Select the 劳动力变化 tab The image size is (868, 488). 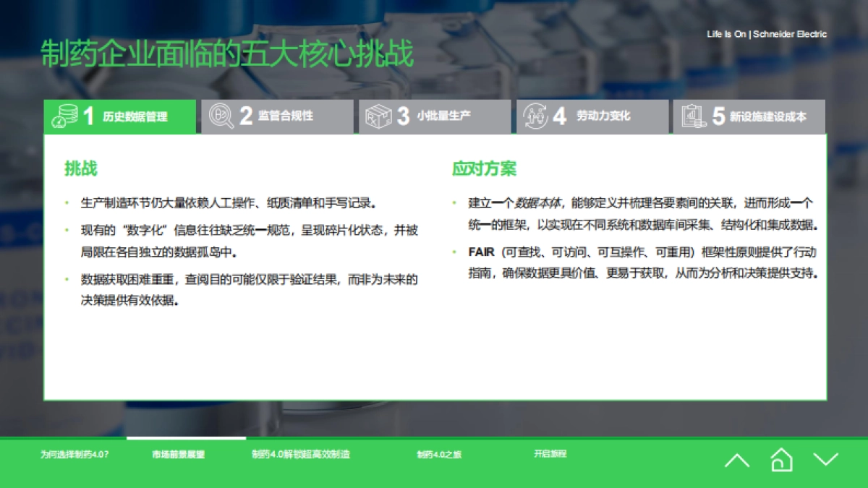(x=592, y=116)
